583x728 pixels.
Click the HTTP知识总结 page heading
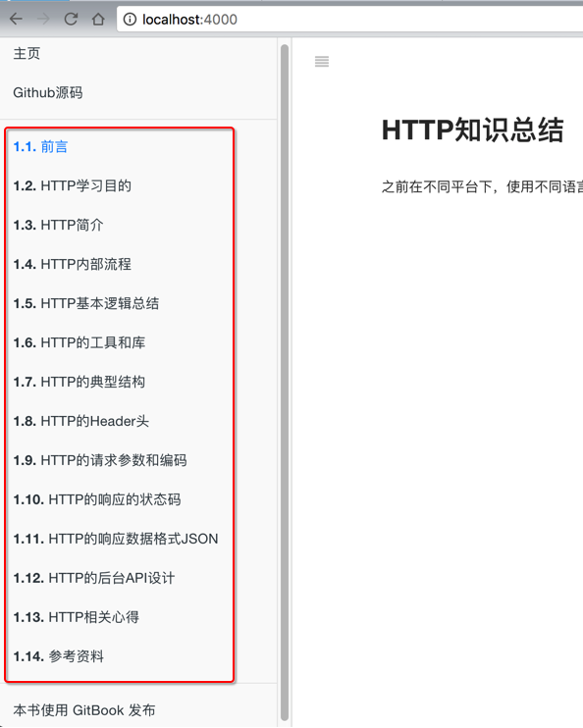pyautogui.click(x=472, y=130)
